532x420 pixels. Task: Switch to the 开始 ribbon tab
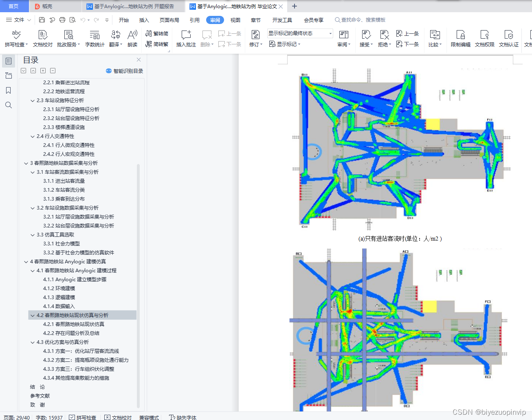[x=124, y=20]
